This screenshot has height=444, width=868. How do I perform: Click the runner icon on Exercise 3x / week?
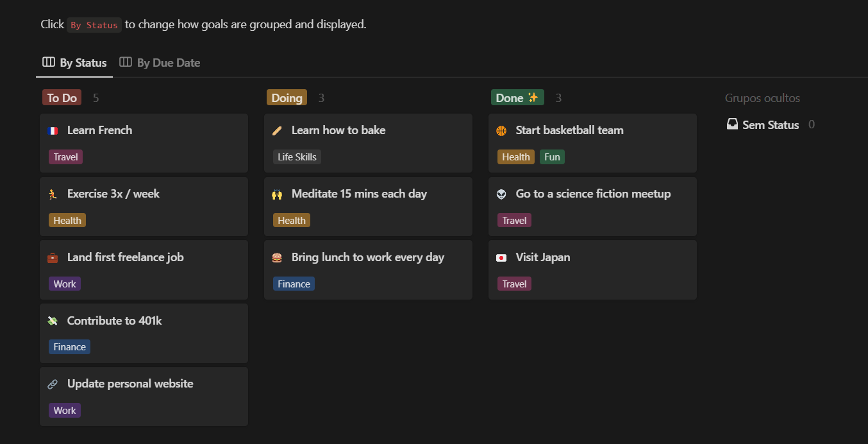53,193
